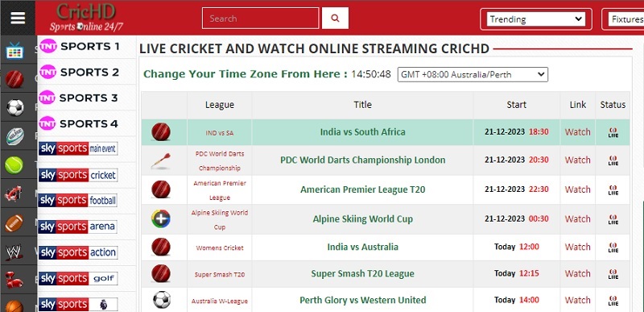Select the TV channels sidebar icon

15,51
